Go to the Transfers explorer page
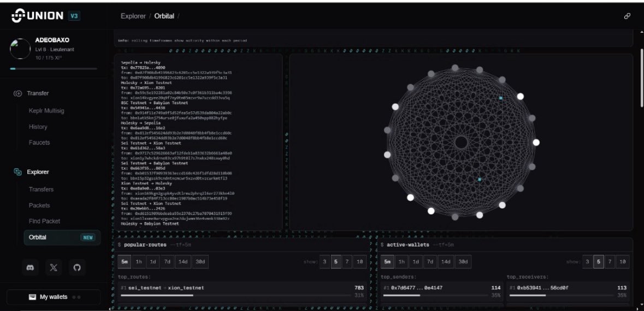Viewport: 644px width, 311px height. point(41,189)
